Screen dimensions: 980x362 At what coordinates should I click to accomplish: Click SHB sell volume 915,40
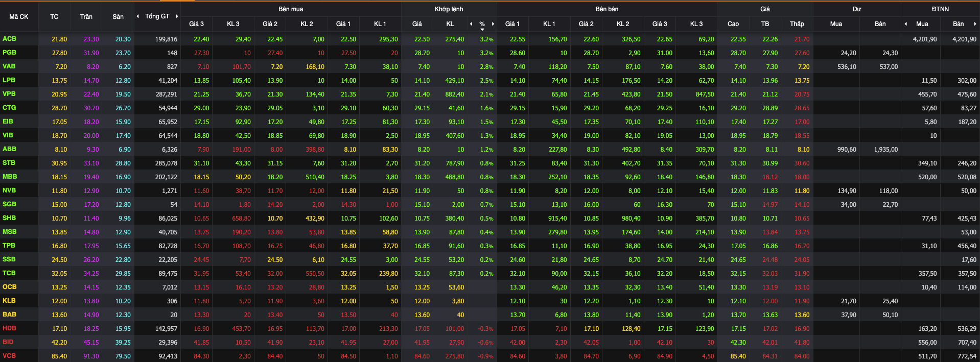click(x=557, y=219)
